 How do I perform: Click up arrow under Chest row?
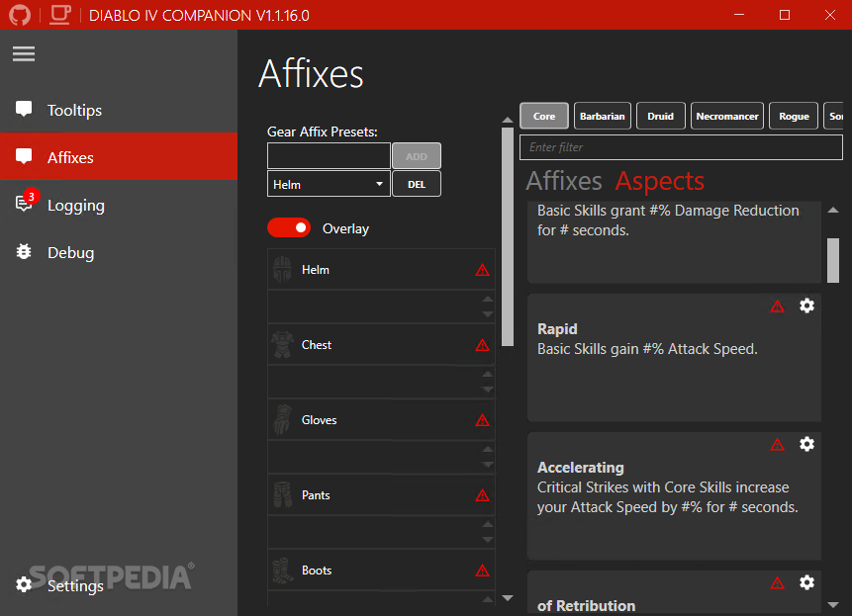pos(488,374)
